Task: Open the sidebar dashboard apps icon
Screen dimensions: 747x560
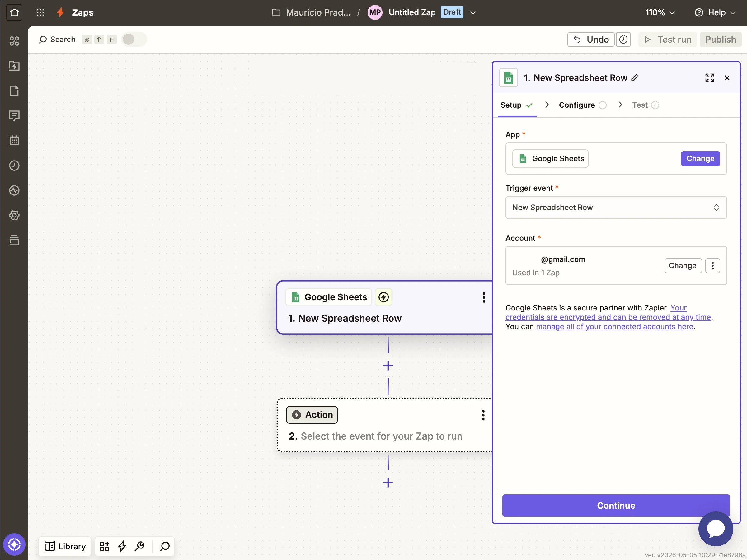Action: pyautogui.click(x=14, y=41)
